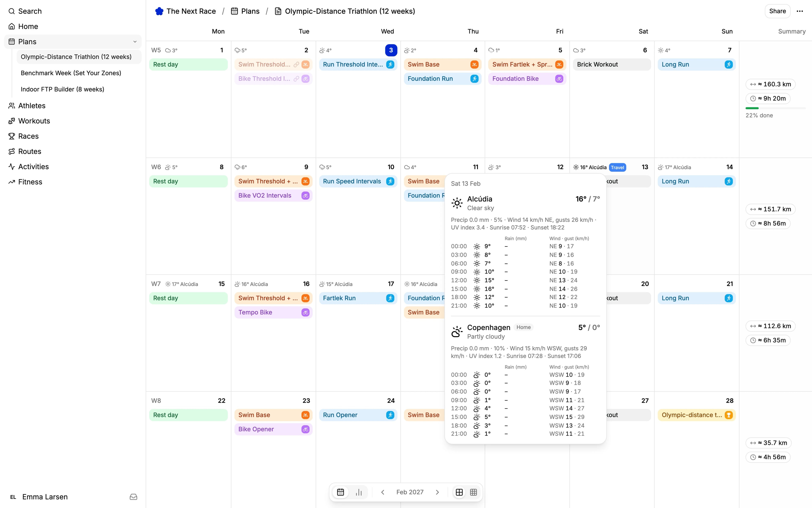Image resolution: width=812 pixels, height=508 pixels.
Task: Open Run Speed Intervals workout
Action: click(358, 181)
